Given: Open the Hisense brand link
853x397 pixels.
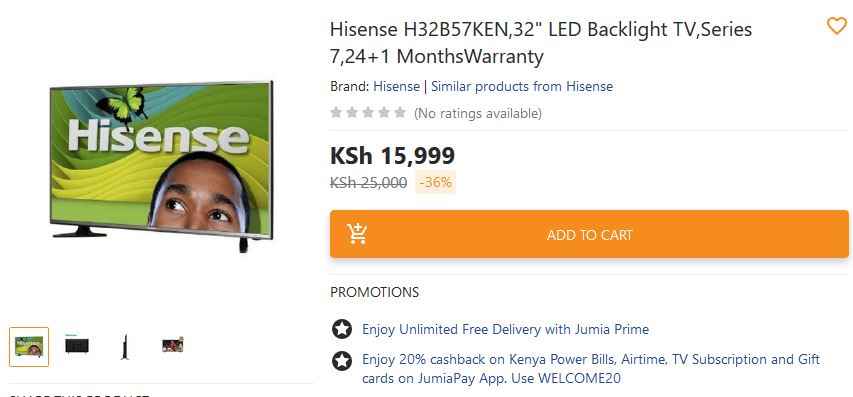Looking at the screenshot, I should pos(396,86).
